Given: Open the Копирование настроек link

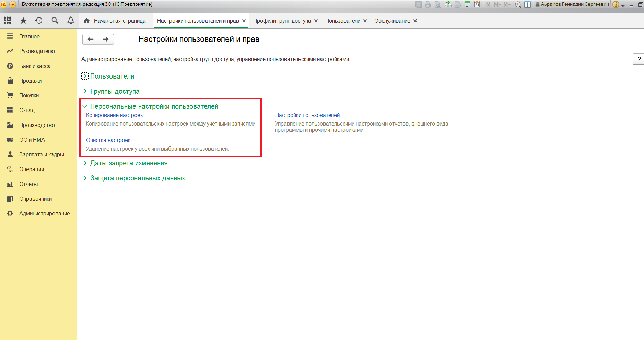Looking at the screenshot, I should (x=114, y=115).
